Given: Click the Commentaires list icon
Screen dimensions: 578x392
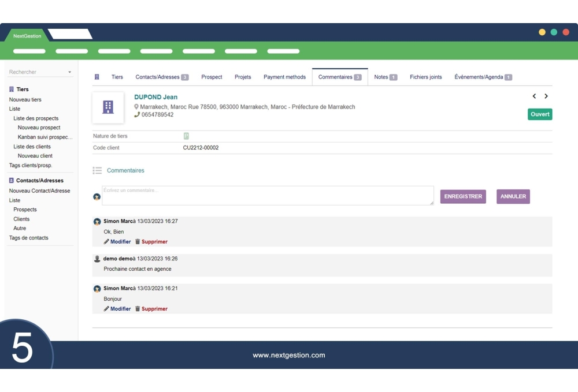Looking at the screenshot, I should [96, 170].
